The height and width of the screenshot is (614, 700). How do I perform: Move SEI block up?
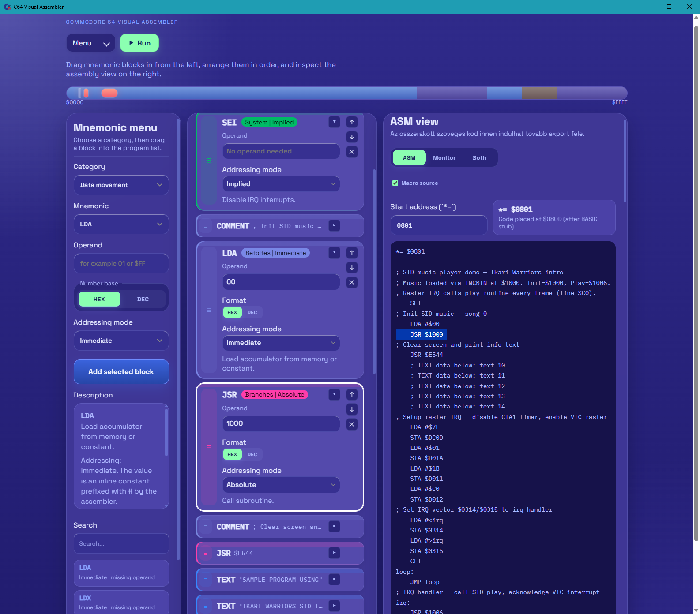click(352, 122)
